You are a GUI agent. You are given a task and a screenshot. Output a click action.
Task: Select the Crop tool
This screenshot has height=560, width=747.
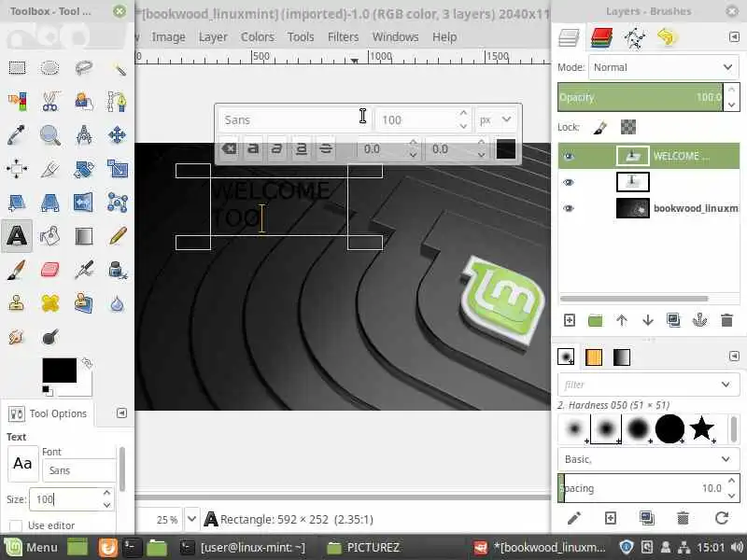pos(50,169)
